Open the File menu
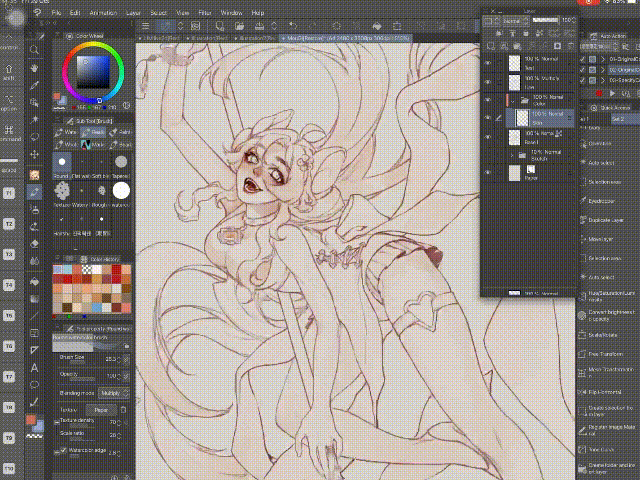 click(56, 13)
